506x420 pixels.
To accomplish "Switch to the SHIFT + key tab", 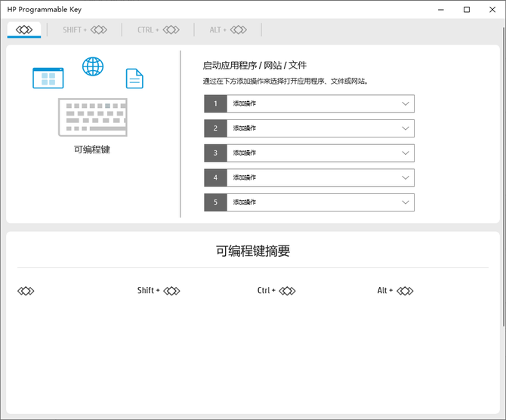I will (x=85, y=30).
